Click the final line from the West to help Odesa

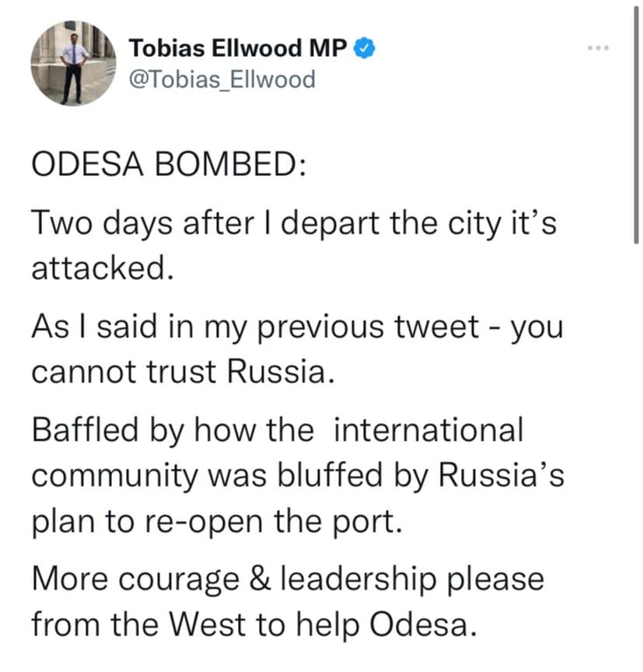[254, 625]
